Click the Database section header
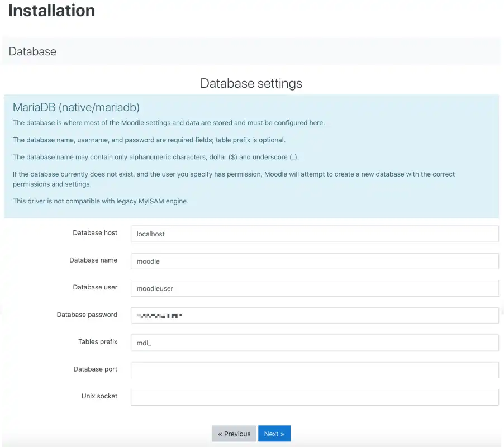 [32, 51]
